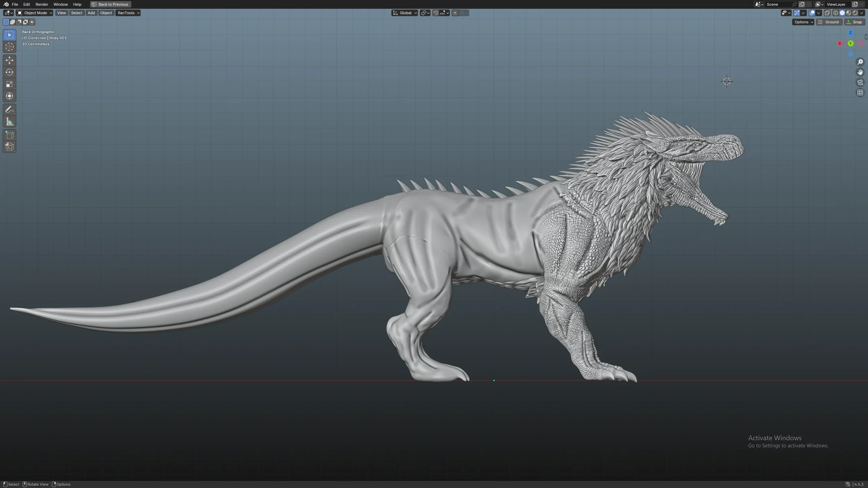Open the Render menu
Image resolution: width=868 pixels, height=488 pixels.
(x=42, y=4)
